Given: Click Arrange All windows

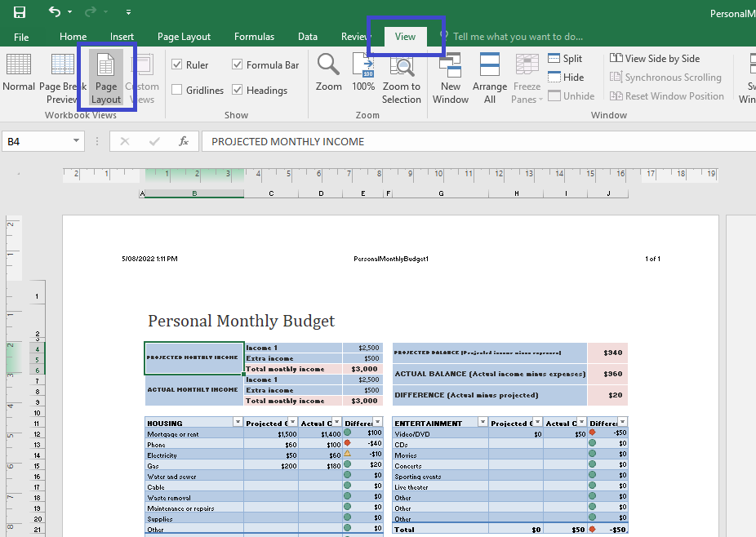Looking at the screenshot, I should pyautogui.click(x=489, y=78).
